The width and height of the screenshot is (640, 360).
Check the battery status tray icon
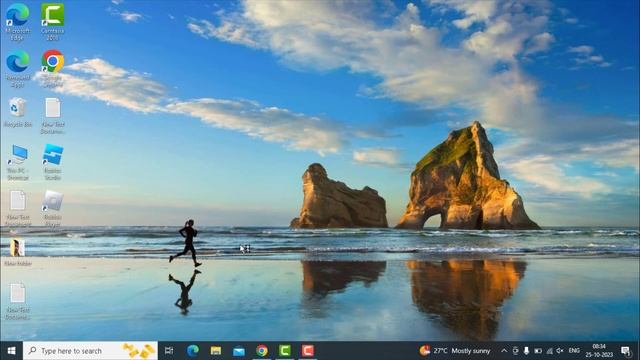tap(538, 351)
